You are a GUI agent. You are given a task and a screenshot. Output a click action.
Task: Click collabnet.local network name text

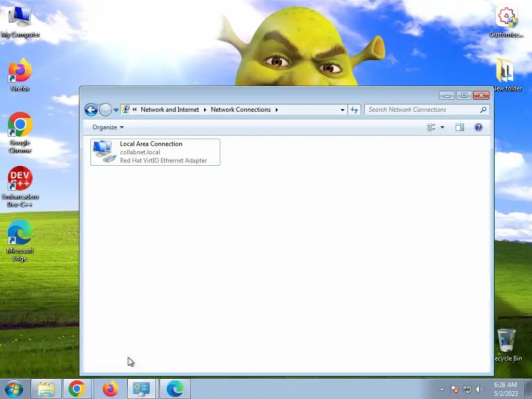pos(140,152)
